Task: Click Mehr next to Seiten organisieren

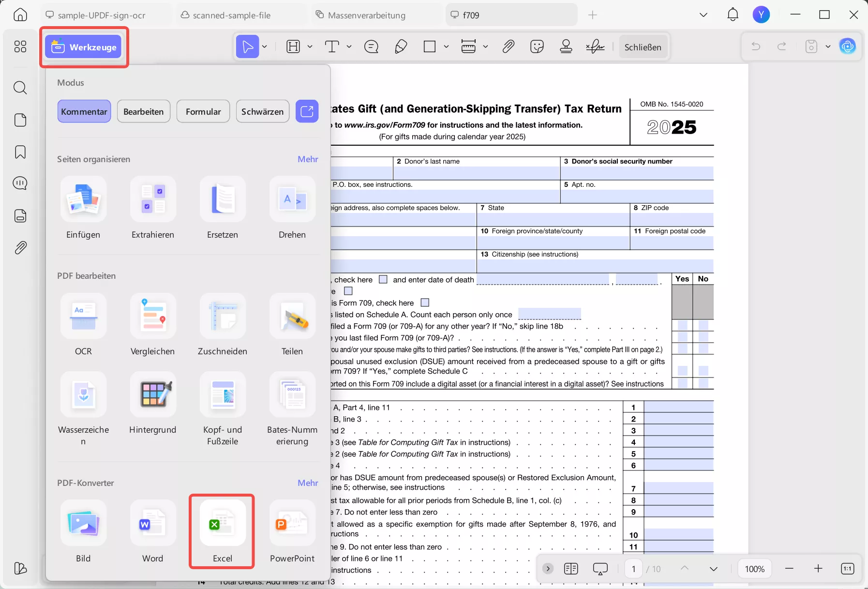Action: [308, 159]
